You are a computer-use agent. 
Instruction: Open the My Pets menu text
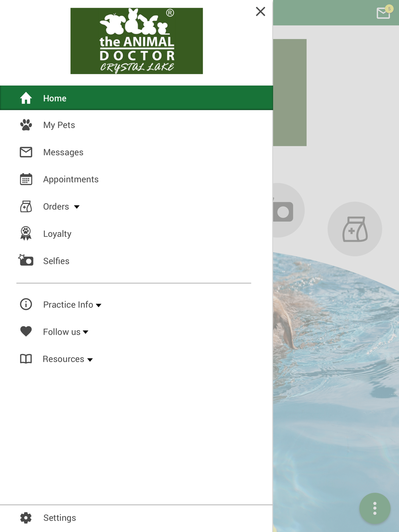tap(59, 125)
